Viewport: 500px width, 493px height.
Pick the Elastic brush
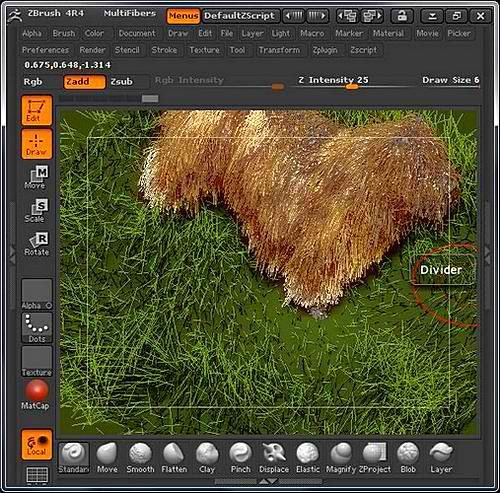click(307, 458)
